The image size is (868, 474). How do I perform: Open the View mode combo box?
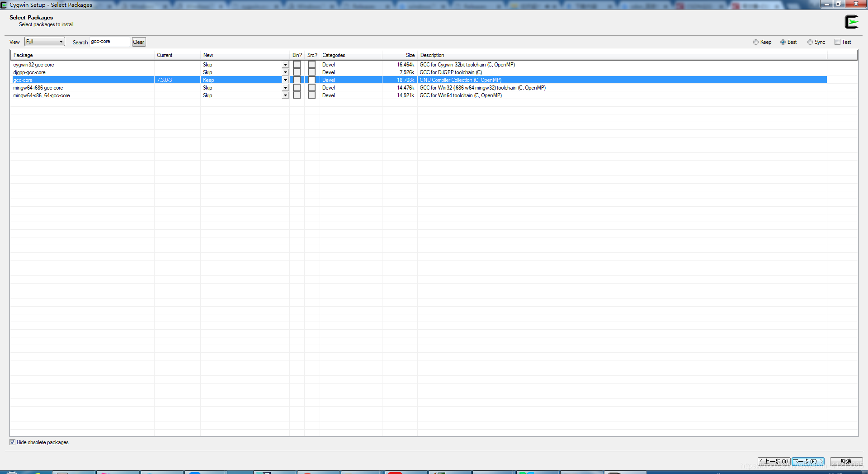[x=45, y=42]
